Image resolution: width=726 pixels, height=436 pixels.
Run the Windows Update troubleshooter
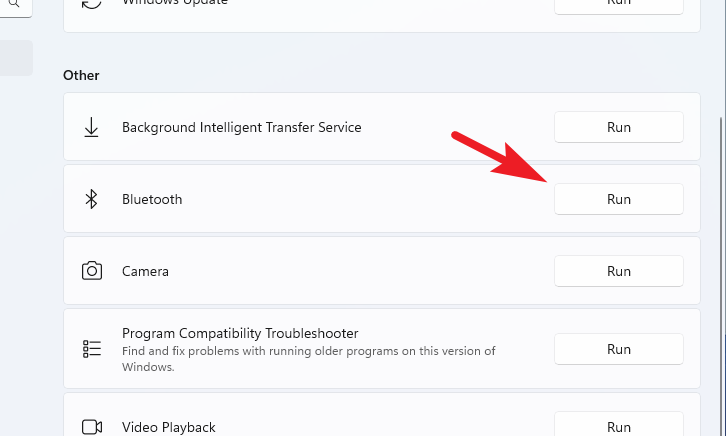click(x=619, y=6)
